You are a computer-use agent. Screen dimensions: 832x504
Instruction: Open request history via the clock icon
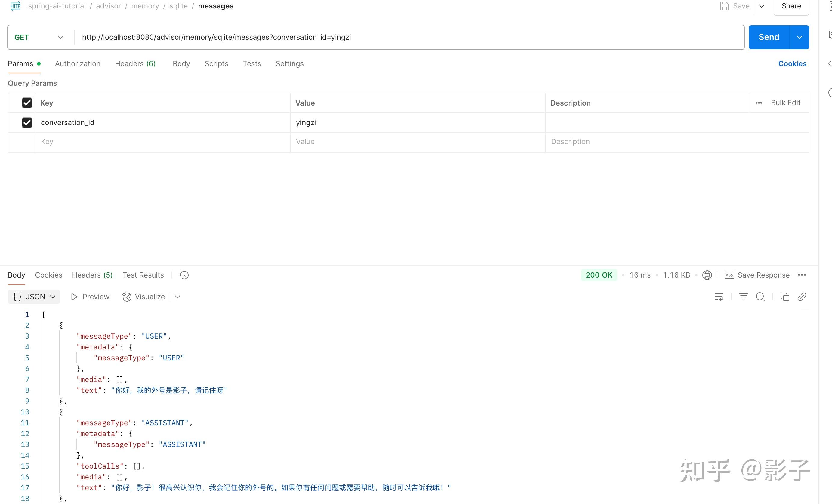pyautogui.click(x=183, y=275)
